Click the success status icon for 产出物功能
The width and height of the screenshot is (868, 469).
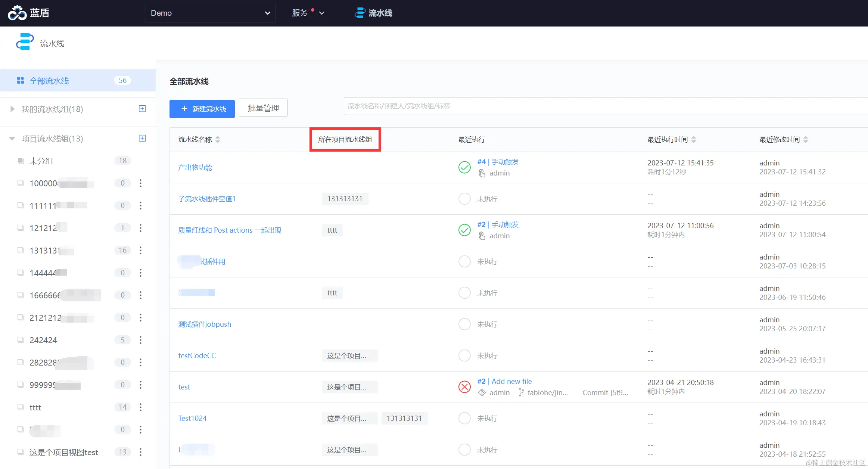464,167
